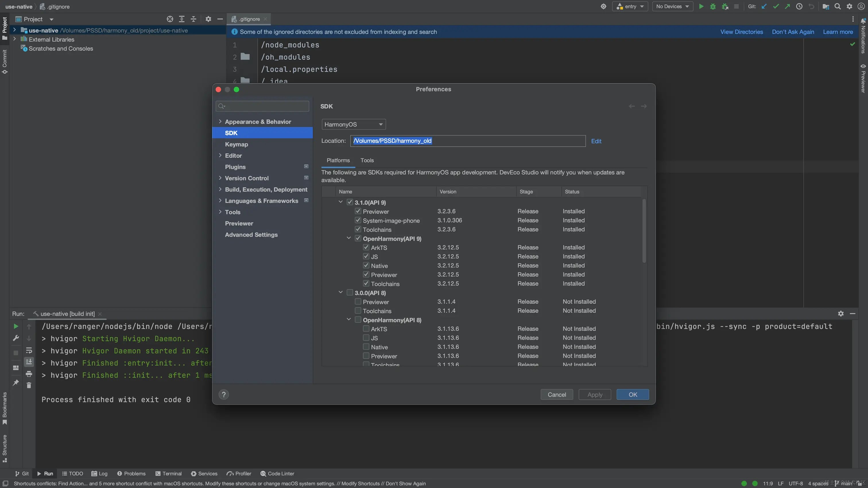Click Cancel button in Preferences
Image resolution: width=868 pixels, height=488 pixels.
tap(557, 394)
